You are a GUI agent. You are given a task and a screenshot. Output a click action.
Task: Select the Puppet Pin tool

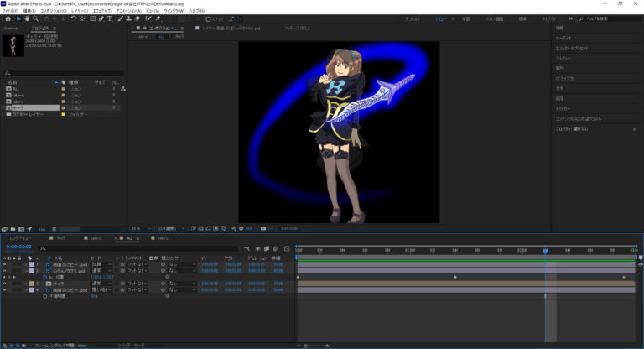158,19
